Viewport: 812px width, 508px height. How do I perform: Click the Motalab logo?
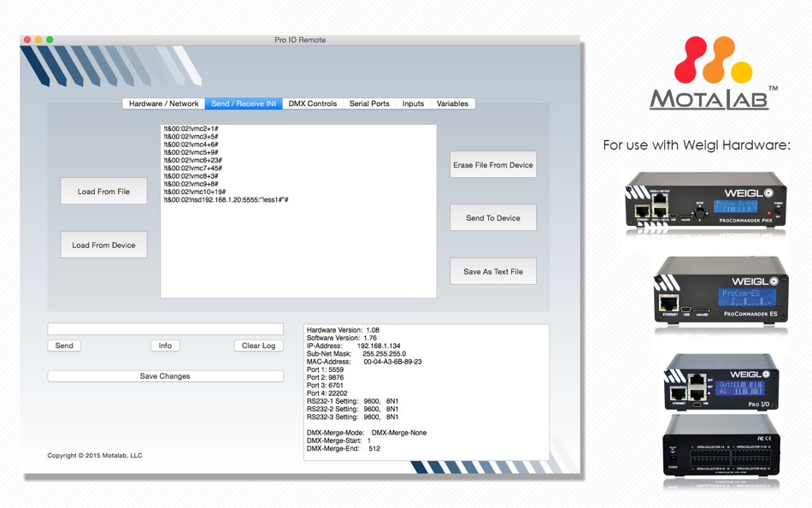tap(714, 73)
